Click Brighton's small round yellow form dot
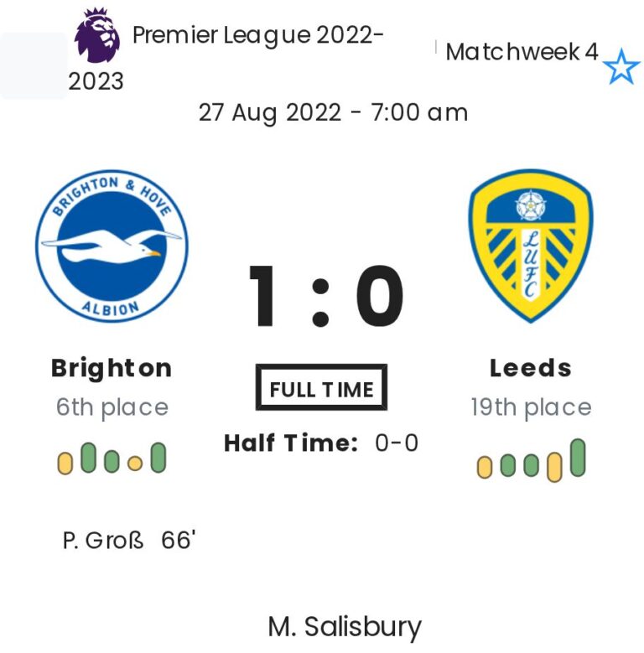The width and height of the screenshot is (644, 653). 134,463
